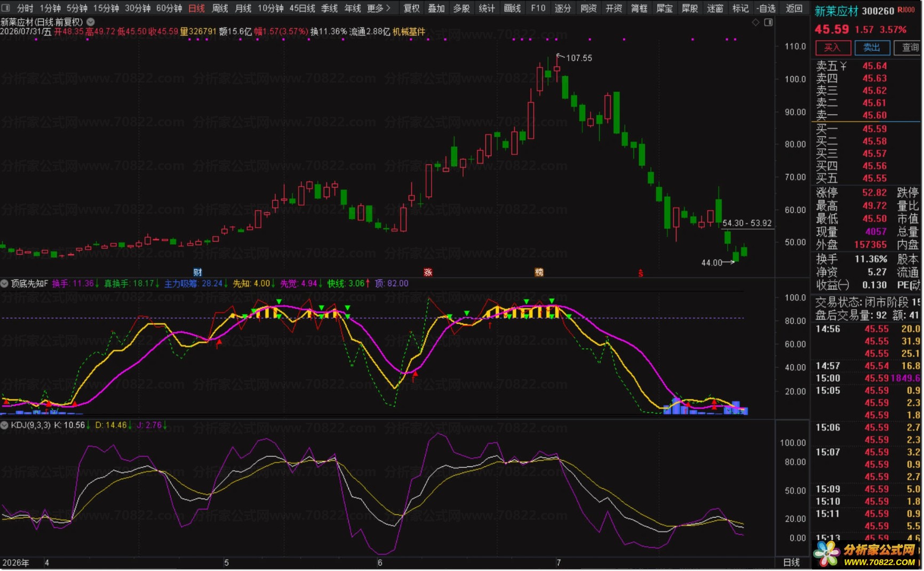Image resolution: width=924 pixels, height=571 pixels.
Task: Expand the 更多 periods menu
Action: click(379, 8)
